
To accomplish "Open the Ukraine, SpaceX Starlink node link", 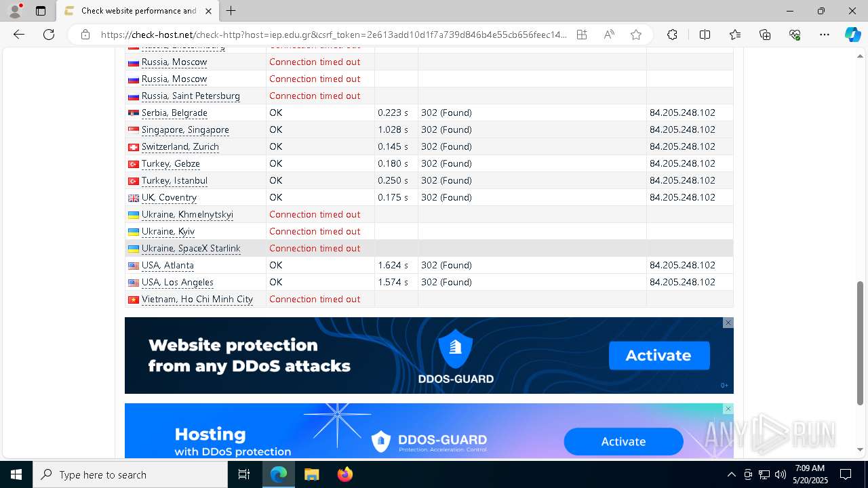I will click(x=191, y=248).
